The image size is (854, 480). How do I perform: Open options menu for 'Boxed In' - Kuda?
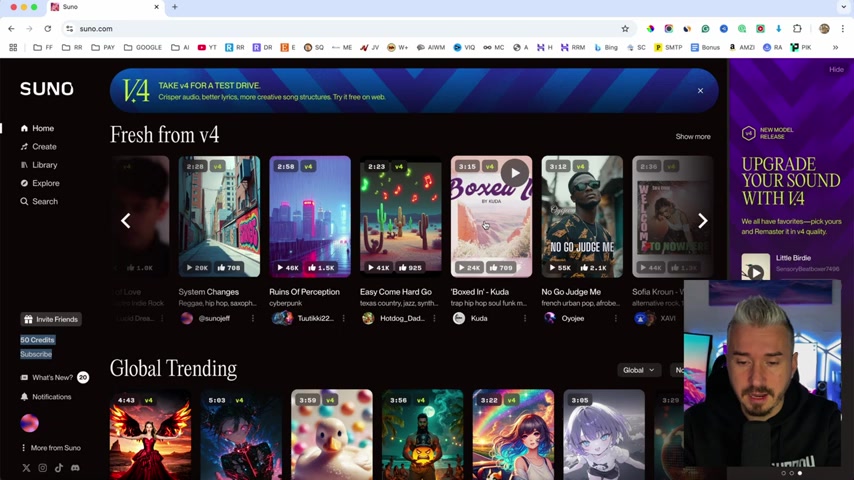pos(525,318)
